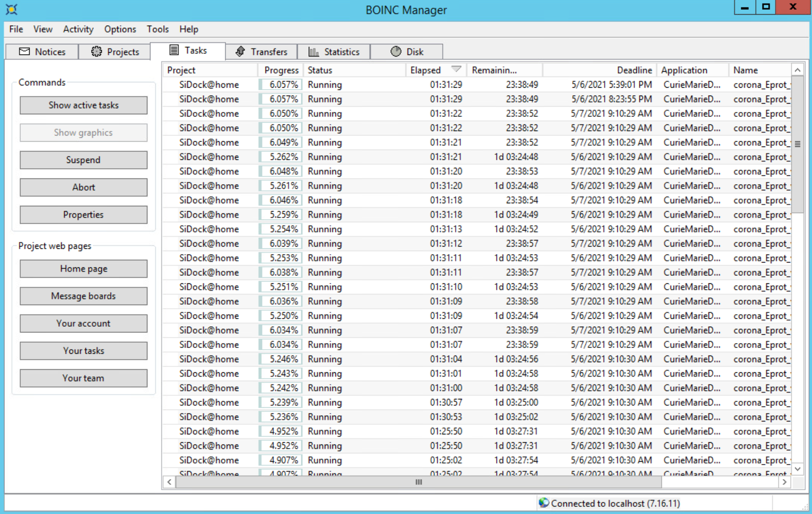The image size is (812, 514).
Task: Click the Transfers tab arrows icon
Action: [240, 51]
